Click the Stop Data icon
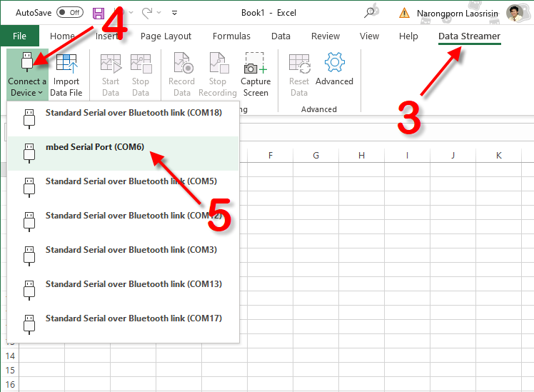The height and width of the screenshot is (392, 534). click(141, 64)
